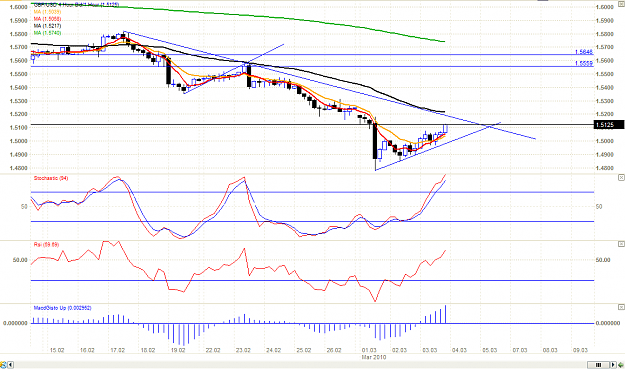Screen dimensions: 625x369
Task: Click the 23.02 date on time axis
Action: [243, 350]
